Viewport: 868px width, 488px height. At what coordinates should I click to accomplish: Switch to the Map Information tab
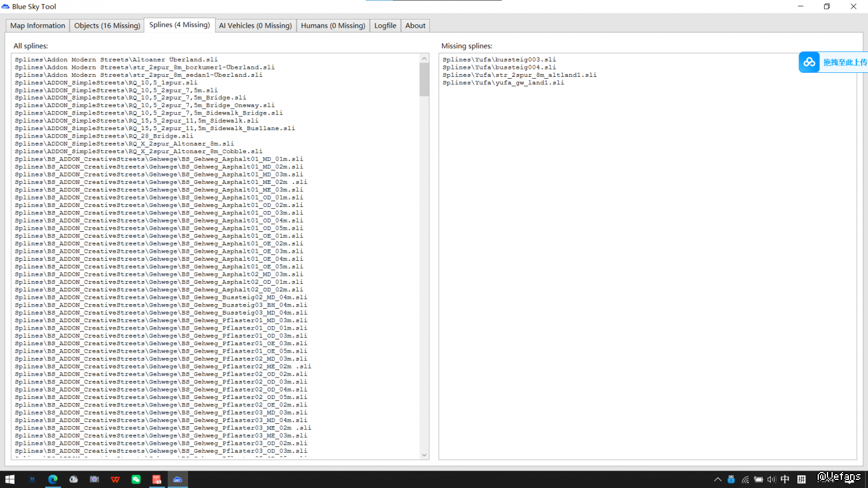(x=38, y=25)
